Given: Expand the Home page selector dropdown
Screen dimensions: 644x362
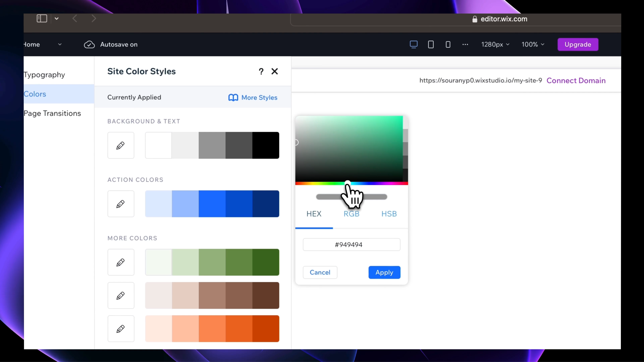Looking at the screenshot, I should pyautogui.click(x=60, y=44).
